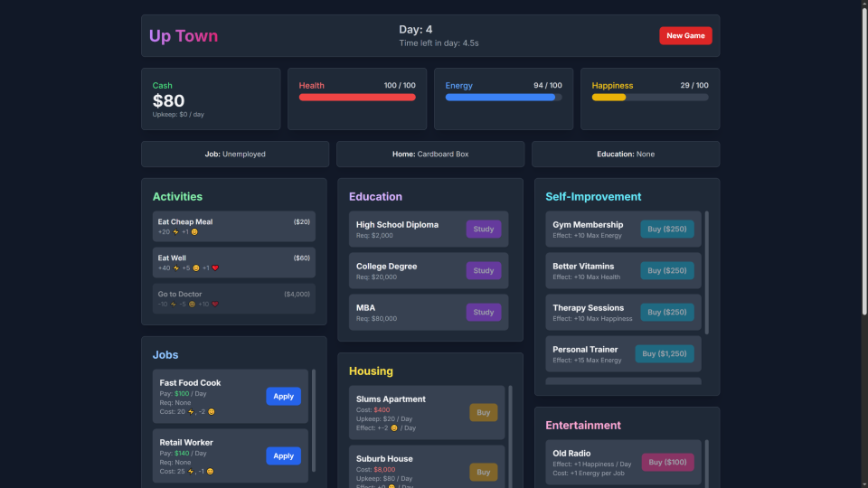This screenshot has width=868, height=488.
Task: Apply for the Fast Food Cook job
Action: (x=283, y=397)
